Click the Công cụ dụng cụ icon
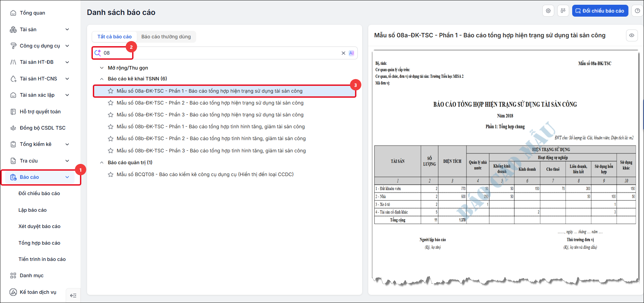 point(13,46)
